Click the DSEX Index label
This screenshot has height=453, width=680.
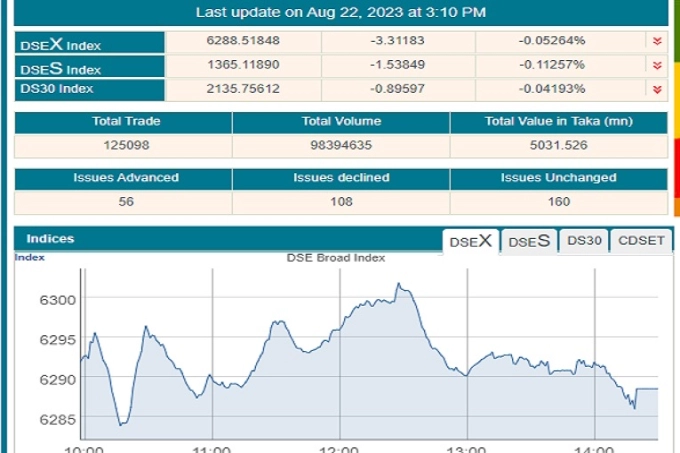(x=61, y=44)
